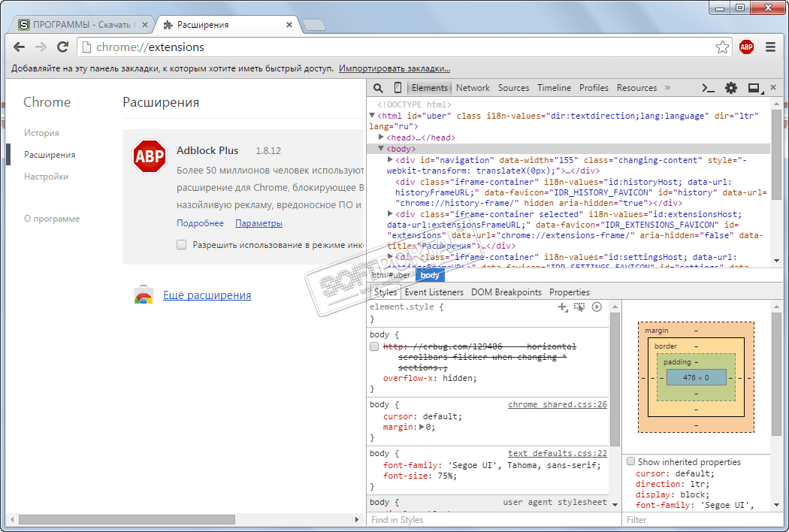The width and height of the screenshot is (789, 532).
Task: Reload the page with the refresh icon
Action: pos(62,47)
